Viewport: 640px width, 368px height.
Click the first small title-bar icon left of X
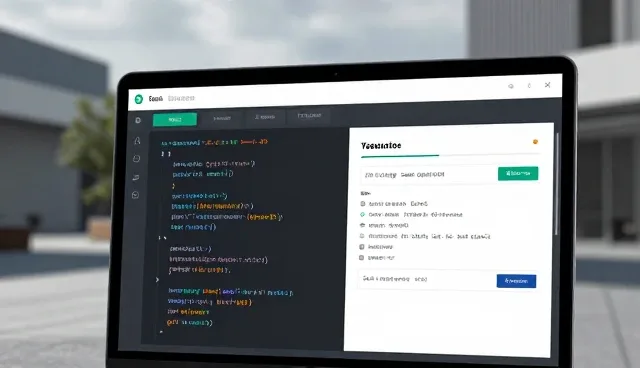pos(511,86)
